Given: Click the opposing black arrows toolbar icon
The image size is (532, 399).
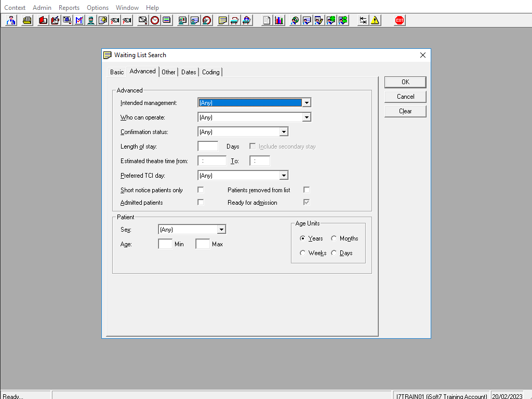Looking at the screenshot, I should click(363, 20).
